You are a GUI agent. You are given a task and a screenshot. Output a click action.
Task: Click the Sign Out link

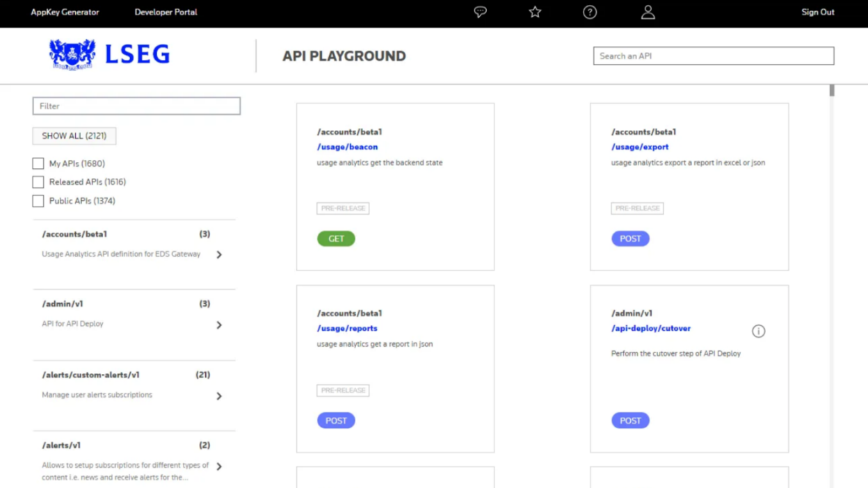click(x=817, y=12)
